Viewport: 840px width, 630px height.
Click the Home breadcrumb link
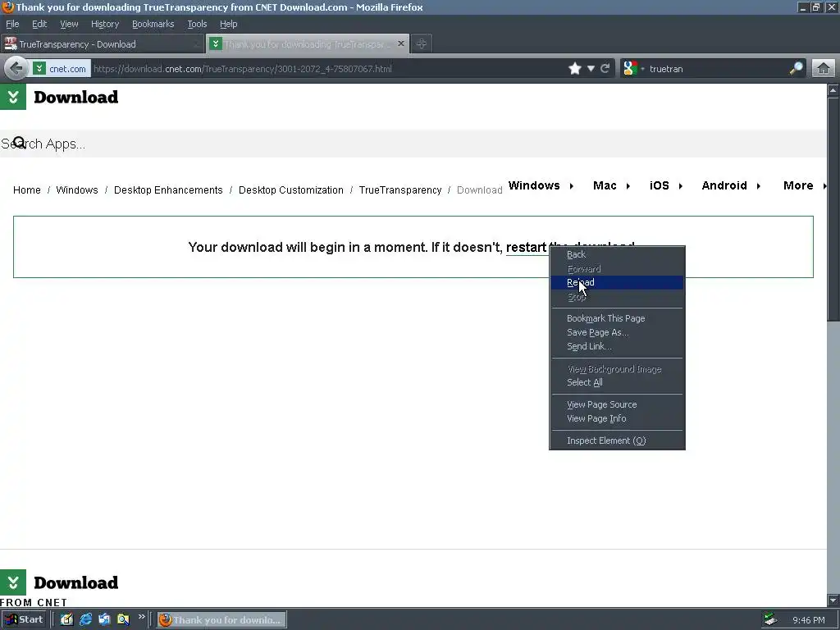pos(27,190)
